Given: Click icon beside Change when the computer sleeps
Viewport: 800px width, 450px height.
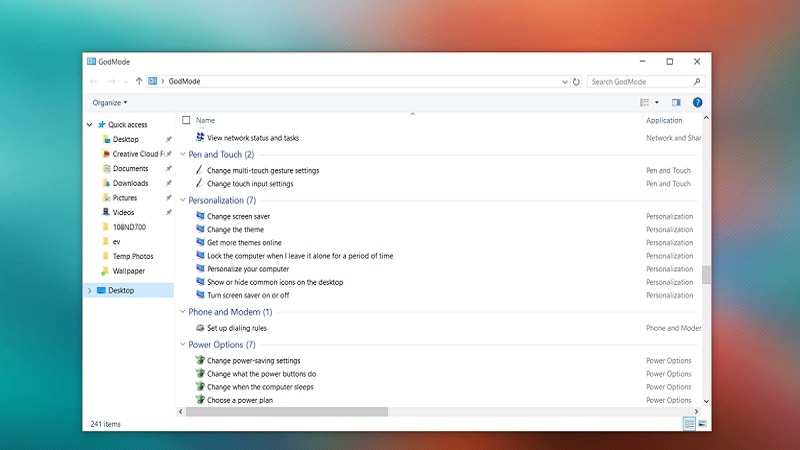Looking at the screenshot, I should point(200,387).
